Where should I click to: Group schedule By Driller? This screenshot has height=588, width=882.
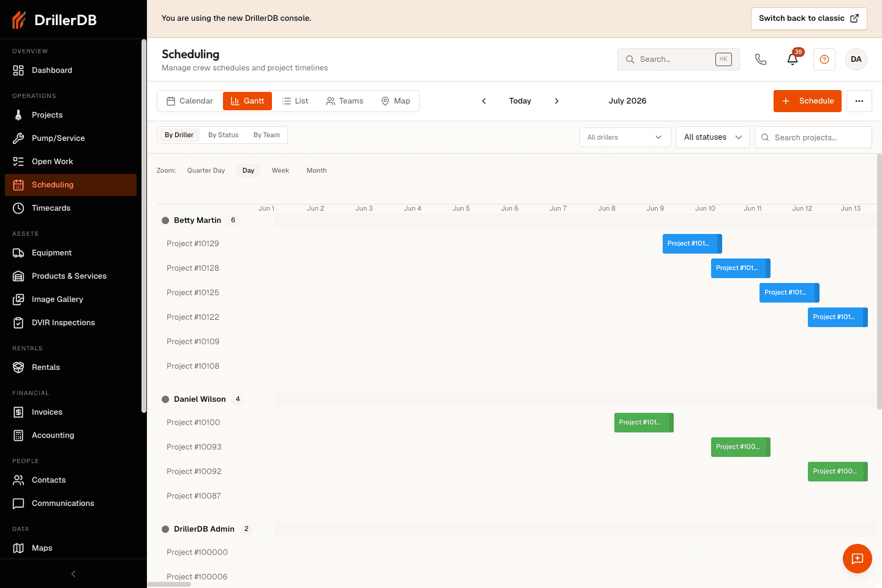pos(179,135)
